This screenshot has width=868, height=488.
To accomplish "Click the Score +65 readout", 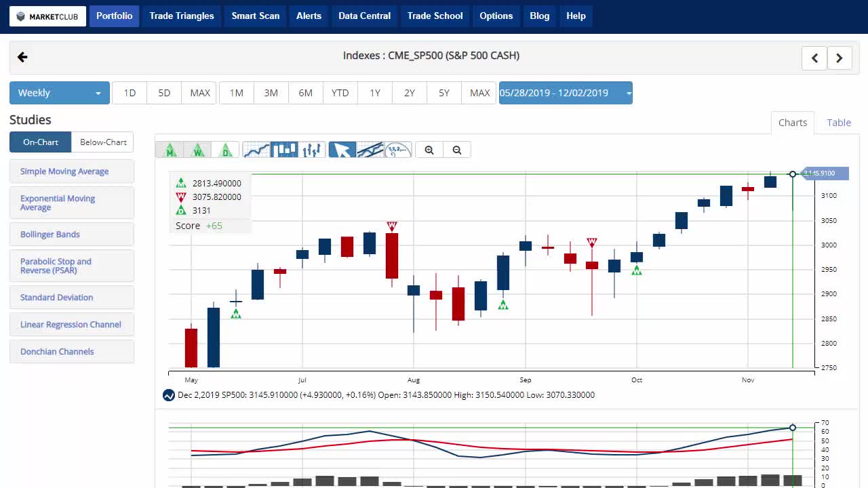I will [x=199, y=226].
